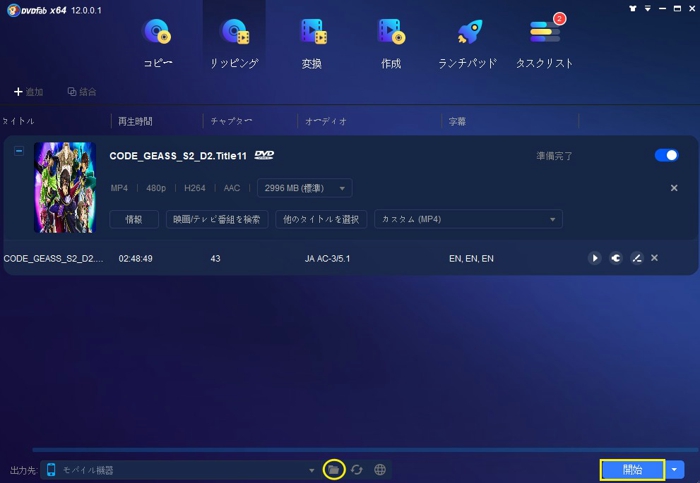The width and height of the screenshot is (700, 483).
Task: Open advanced settings icon in title row
Action: coord(615,258)
